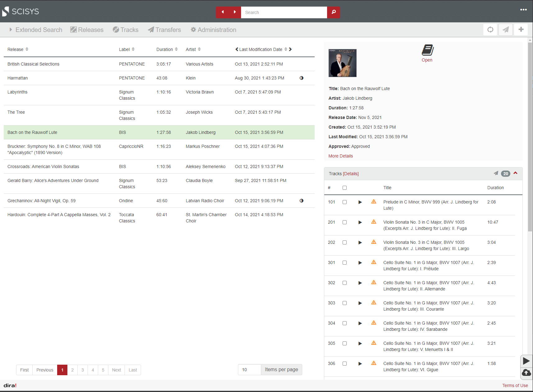This screenshot has width=533, height=392.
Task: Click the Next page button
Action: tap(116, 370)
